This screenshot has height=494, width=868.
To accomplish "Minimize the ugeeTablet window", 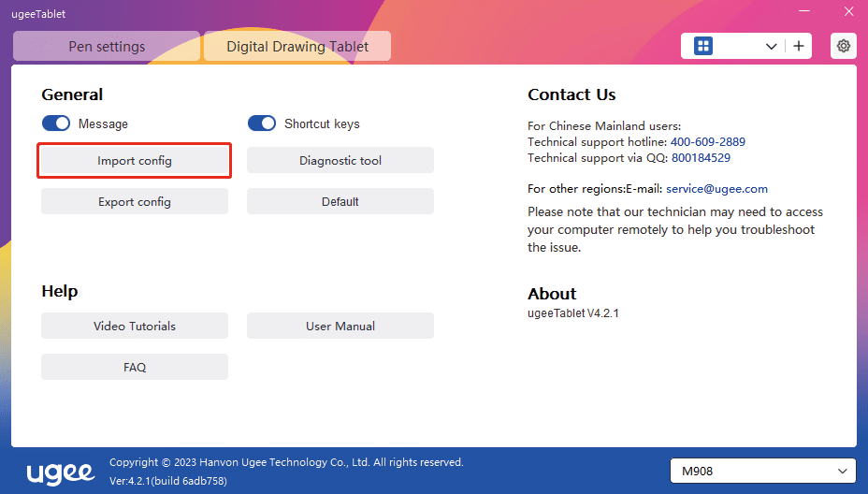I will 804,11.
